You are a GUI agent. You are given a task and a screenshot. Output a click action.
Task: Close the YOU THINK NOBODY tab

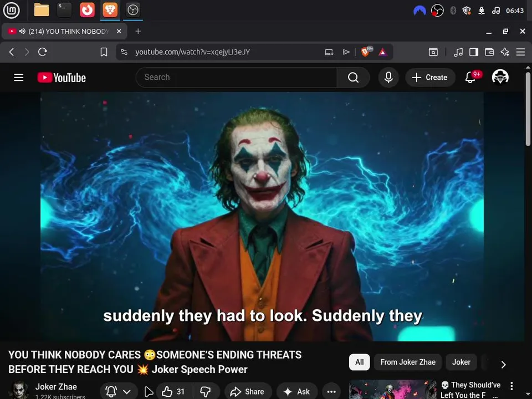pos(119,31)
